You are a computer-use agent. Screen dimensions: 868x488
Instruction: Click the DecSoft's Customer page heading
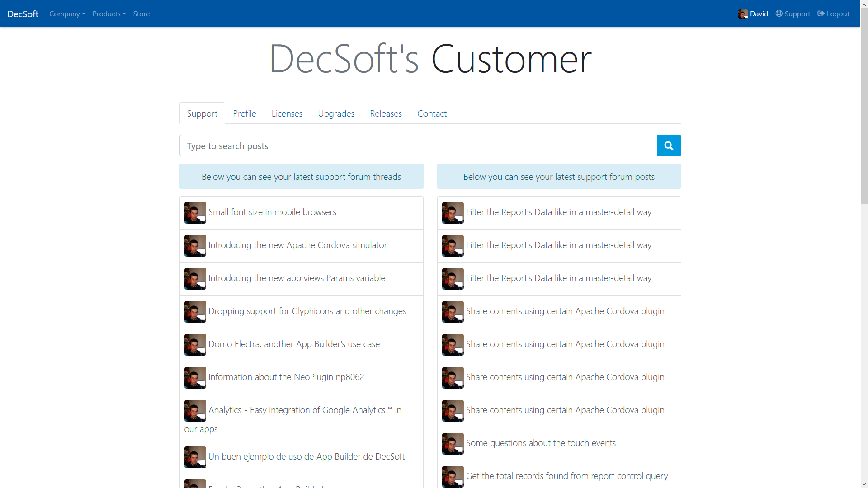(x=430, y=59)
